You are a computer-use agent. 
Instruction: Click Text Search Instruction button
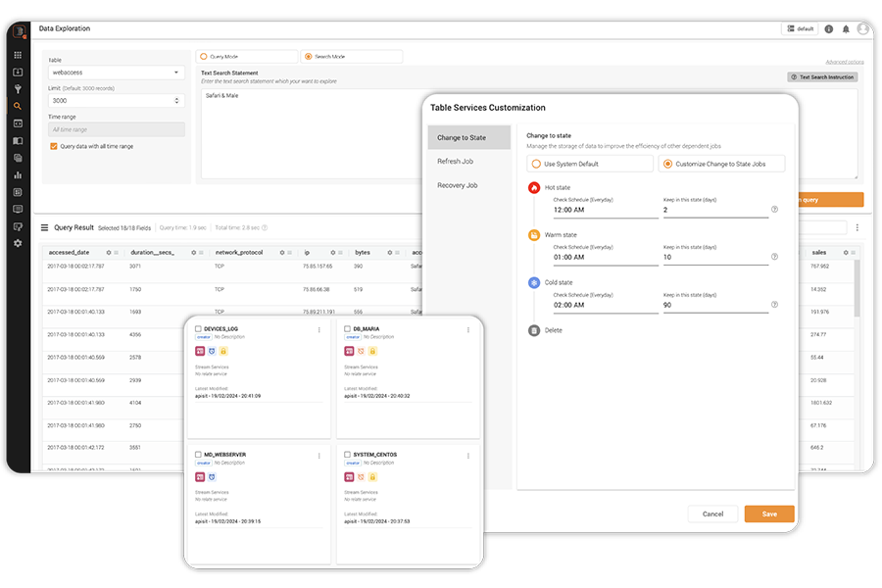[822, 77]
